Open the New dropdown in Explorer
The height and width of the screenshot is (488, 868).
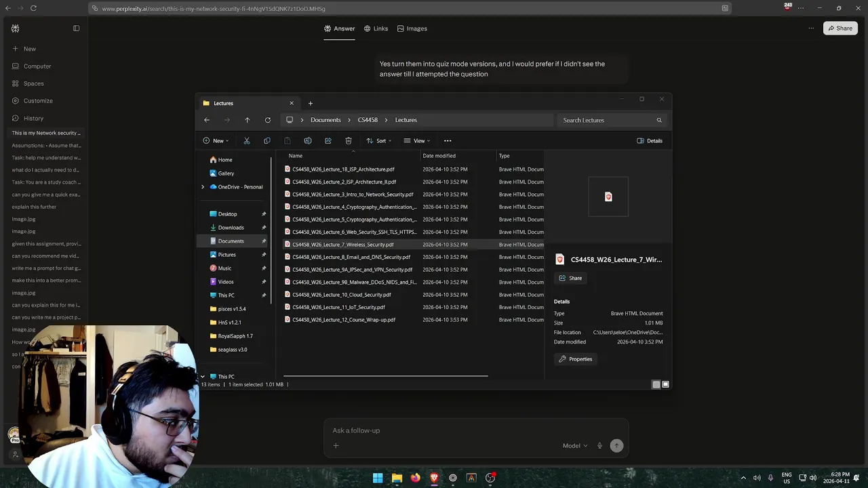tap(216, 141)
